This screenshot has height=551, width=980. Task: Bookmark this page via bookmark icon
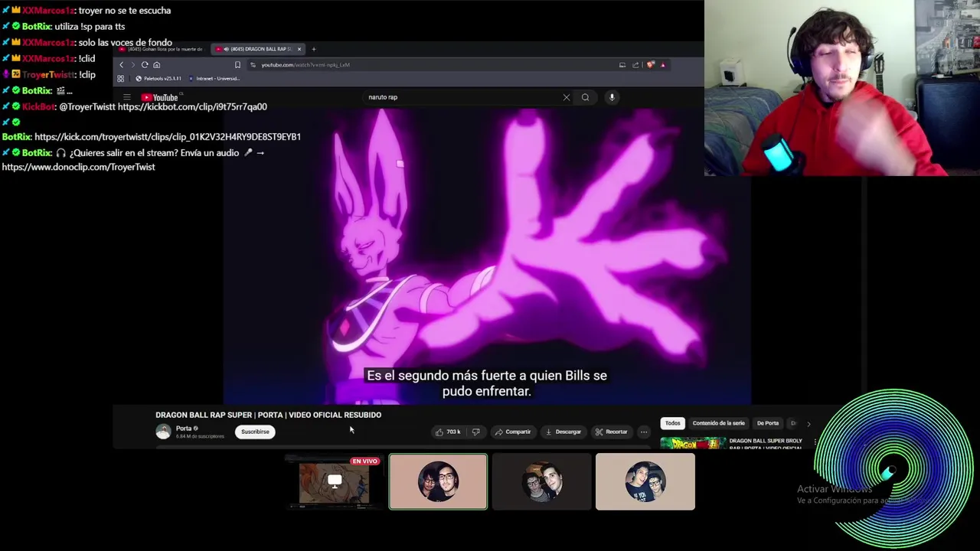pyautogui.click(x=237, y=65)
